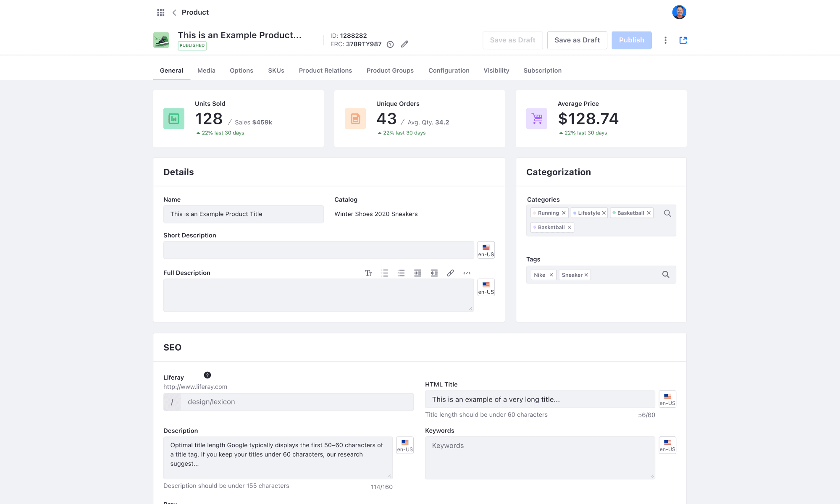Viewport: 840px width, 504px height.
Task: Click the pencil icon to edit the ERC
Action: click(404, 44)
